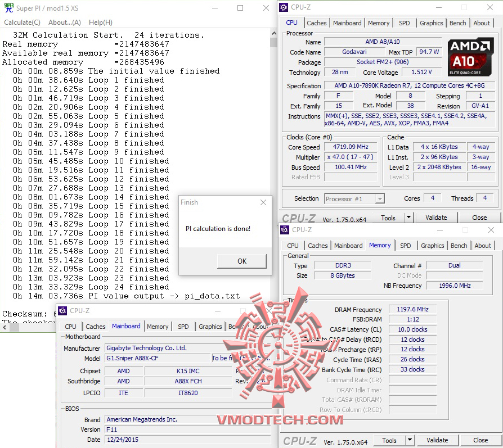
Task: Switch to SPD tab in top CPU-Z window
Action: pyautogui.click(x=404, y=23)
